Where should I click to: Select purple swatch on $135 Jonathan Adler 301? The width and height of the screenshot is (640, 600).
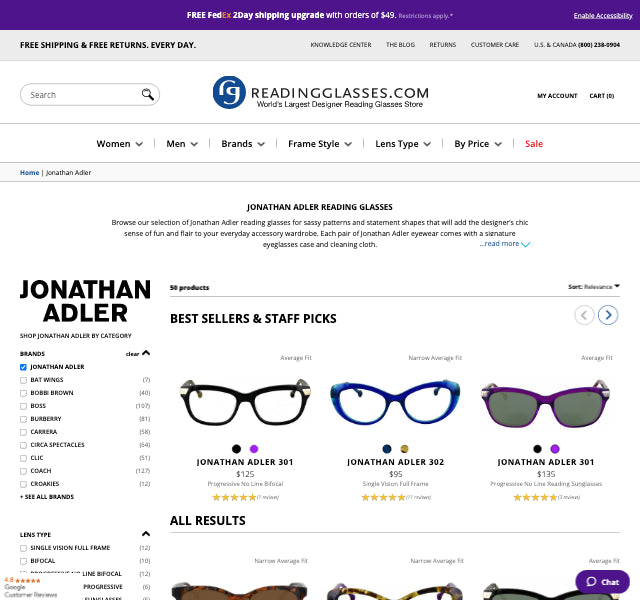[555, 449]
